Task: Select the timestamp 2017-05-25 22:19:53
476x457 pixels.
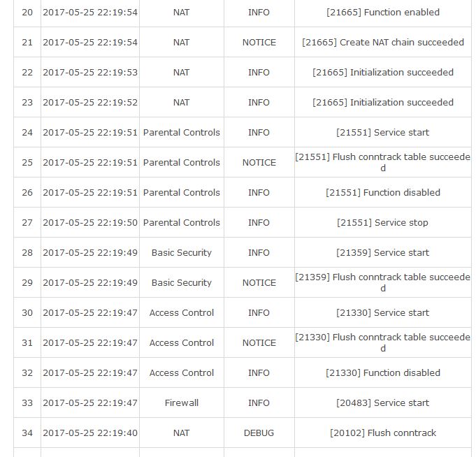Action: click(x=90, y=73)
